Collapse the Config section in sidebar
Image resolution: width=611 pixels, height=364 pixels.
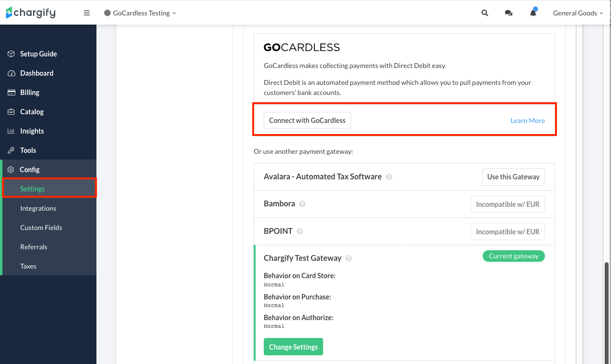pos(29,169)
